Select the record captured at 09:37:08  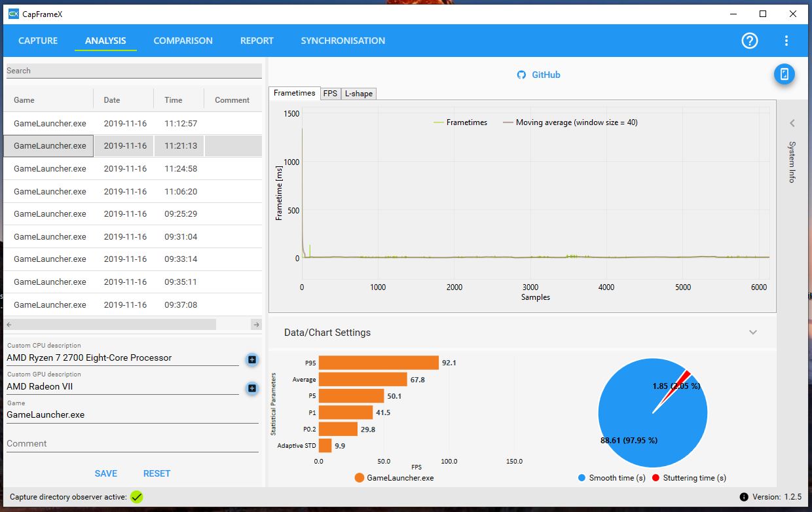click(133, 304)
